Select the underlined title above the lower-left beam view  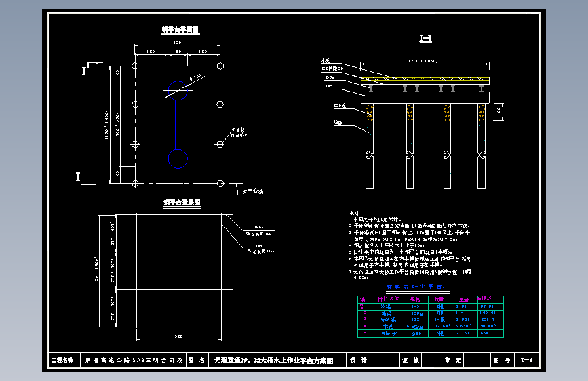point(182,203)
